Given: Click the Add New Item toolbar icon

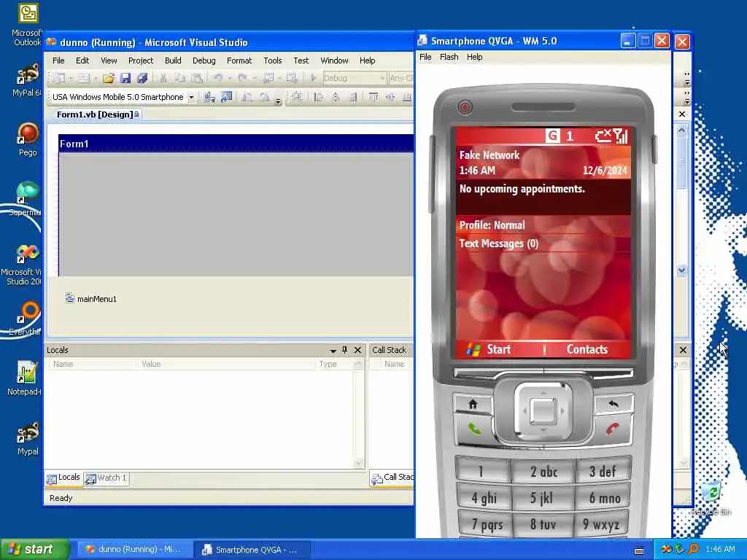Looking at the screenshot, I should click(x=84, y=77).
